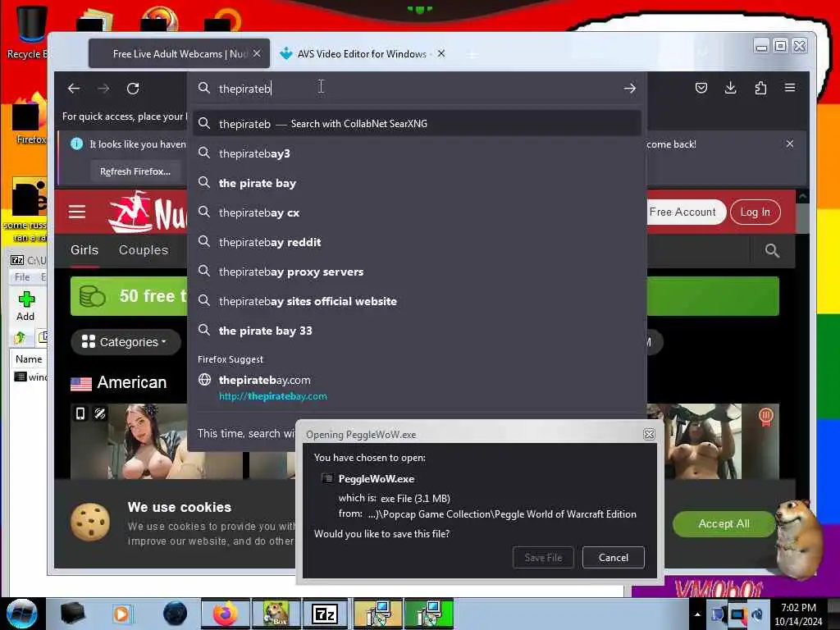Reload the page with the refresh icon

133,89
